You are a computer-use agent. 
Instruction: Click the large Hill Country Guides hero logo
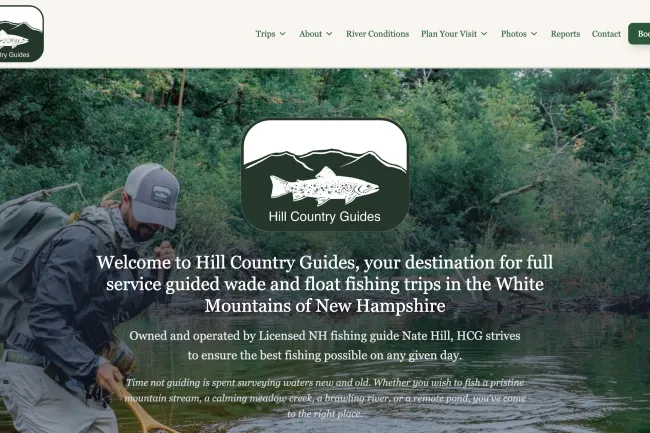[325, 174]
